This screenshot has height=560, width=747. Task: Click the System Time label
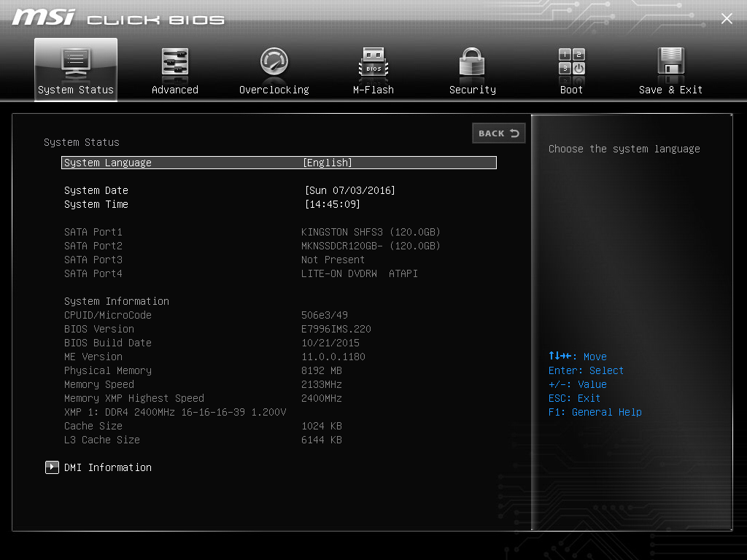[96, 204]
